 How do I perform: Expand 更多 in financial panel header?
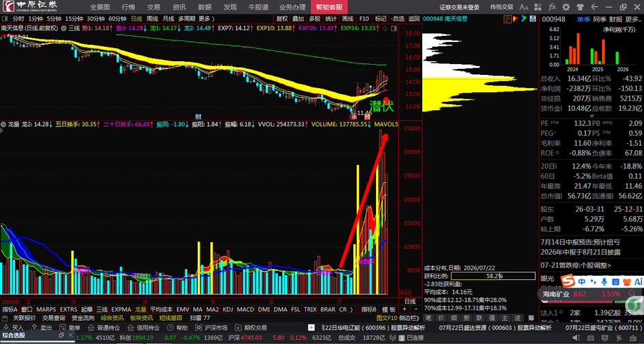coord(633,19)
